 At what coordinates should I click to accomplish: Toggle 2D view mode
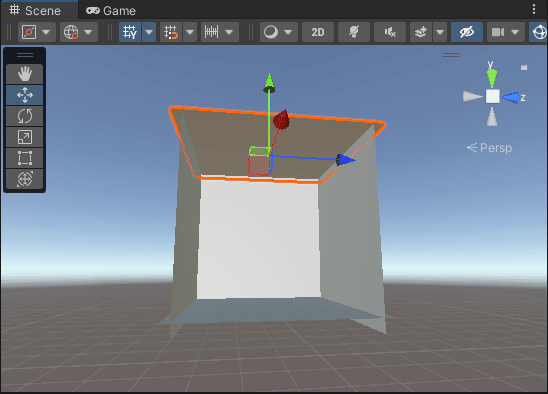point(318,32)
